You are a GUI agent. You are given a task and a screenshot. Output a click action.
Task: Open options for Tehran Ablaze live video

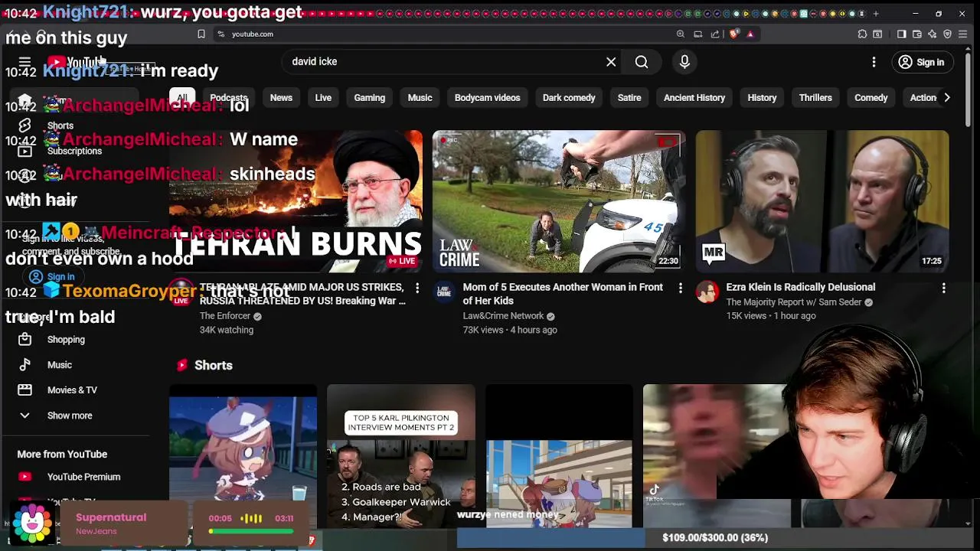(416, 288)
